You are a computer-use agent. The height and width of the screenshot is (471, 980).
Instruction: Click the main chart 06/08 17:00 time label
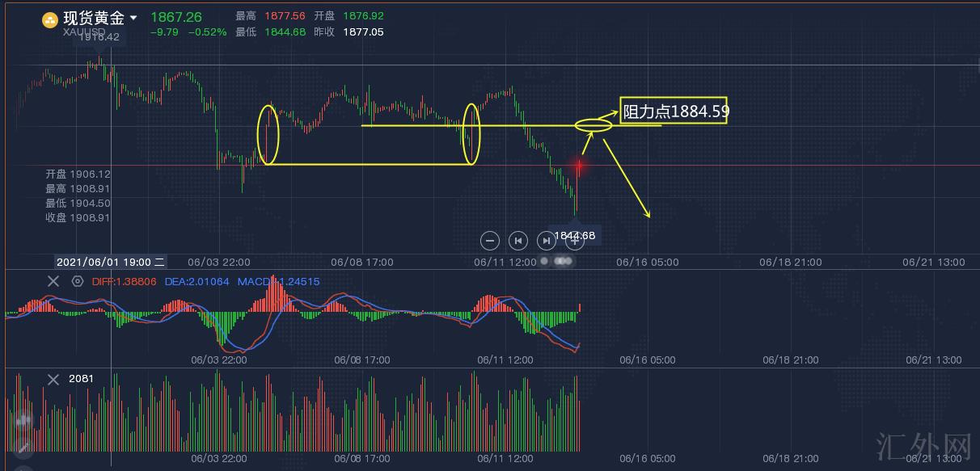coord(363,262)
